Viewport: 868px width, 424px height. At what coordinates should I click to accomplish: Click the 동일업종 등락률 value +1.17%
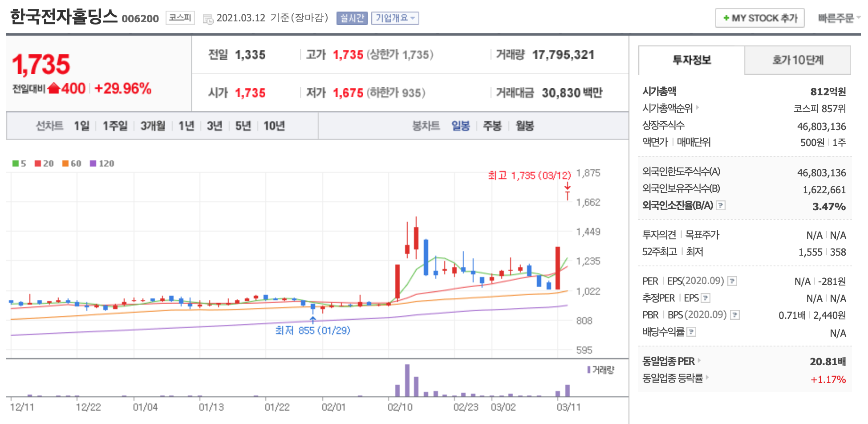click(x=828, y=379)
